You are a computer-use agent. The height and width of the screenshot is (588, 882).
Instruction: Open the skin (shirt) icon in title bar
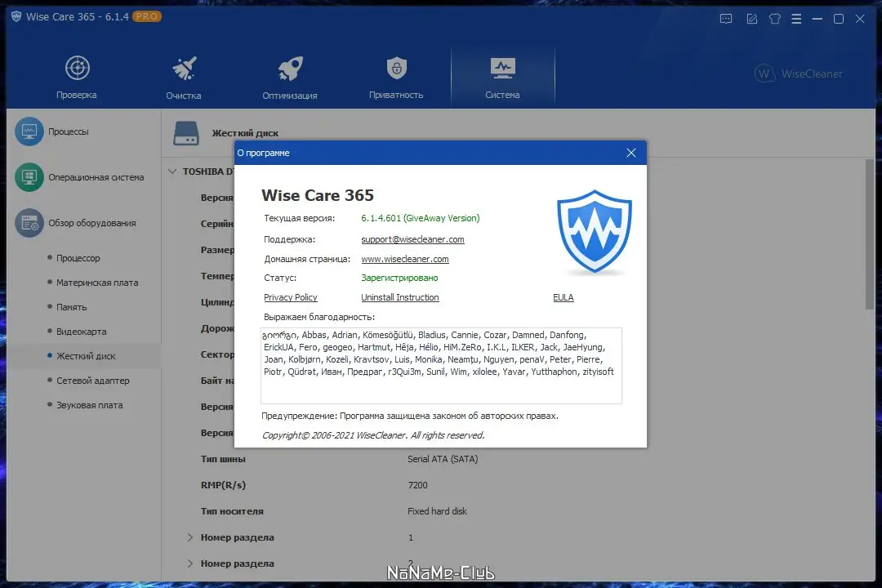tap(774, 19)
